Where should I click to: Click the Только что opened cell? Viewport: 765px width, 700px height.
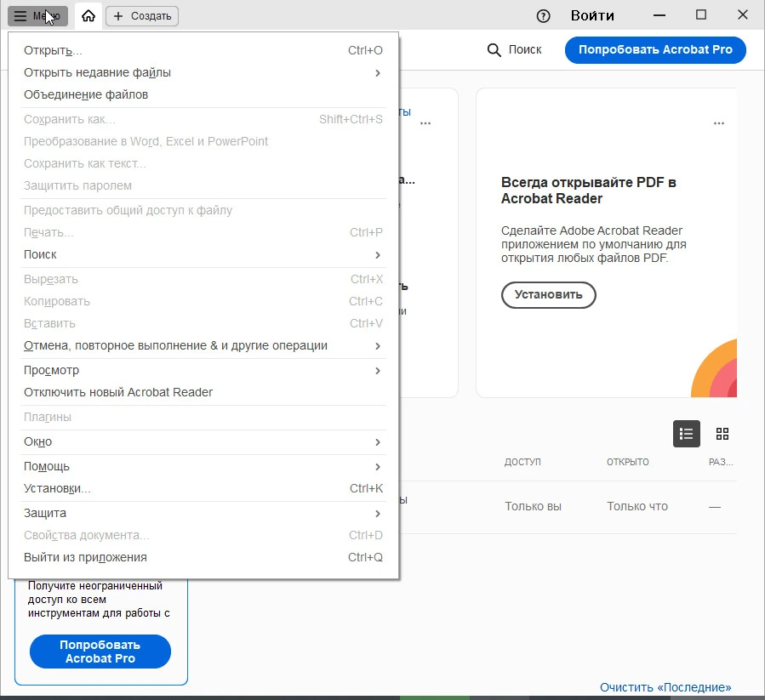(x=637, y=506)
